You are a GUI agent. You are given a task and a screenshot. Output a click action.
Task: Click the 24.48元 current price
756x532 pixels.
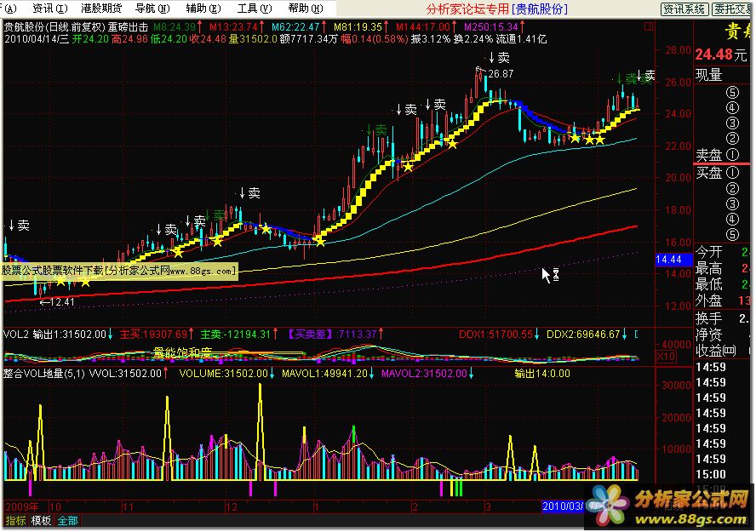tap(721, 55)
